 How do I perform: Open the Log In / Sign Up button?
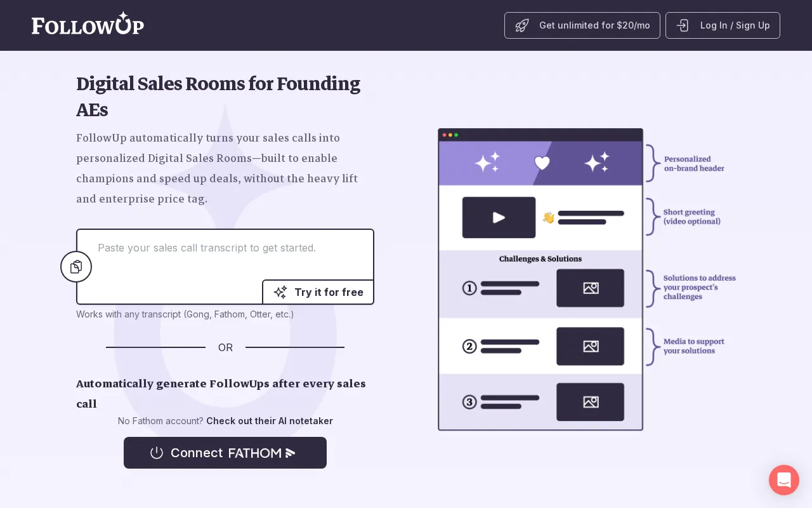[x=723, y=25]
